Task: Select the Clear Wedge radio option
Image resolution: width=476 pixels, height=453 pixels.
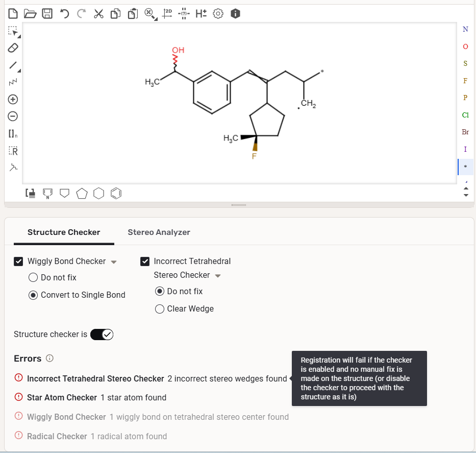Action: [x=160, y=309]
